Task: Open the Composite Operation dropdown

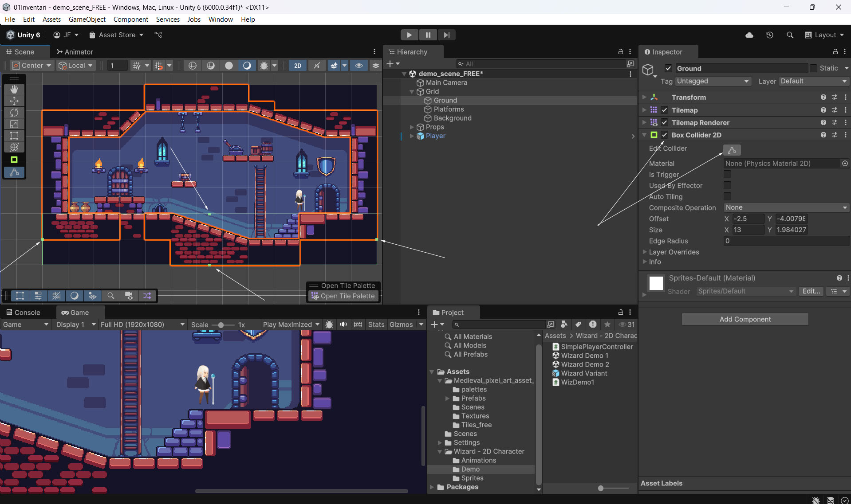Action: click(786, 208)
